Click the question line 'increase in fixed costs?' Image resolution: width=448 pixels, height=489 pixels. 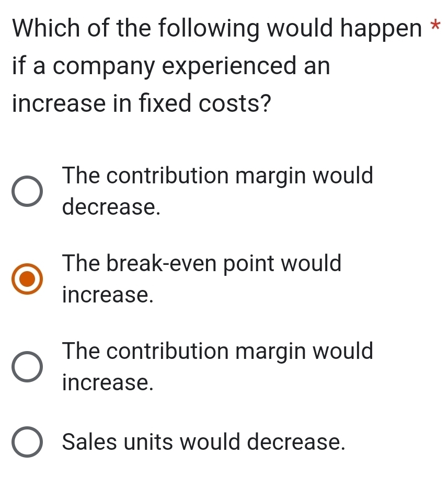(x=142, y=103)
